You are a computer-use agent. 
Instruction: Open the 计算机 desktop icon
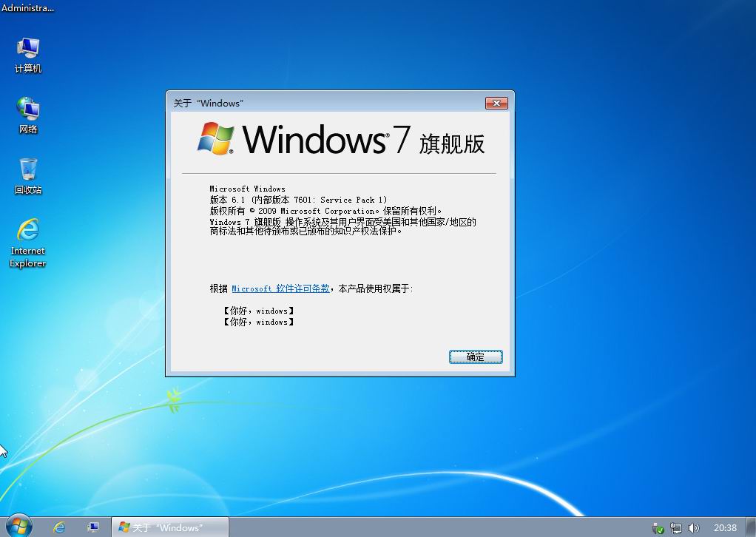[x=28, y=55]
